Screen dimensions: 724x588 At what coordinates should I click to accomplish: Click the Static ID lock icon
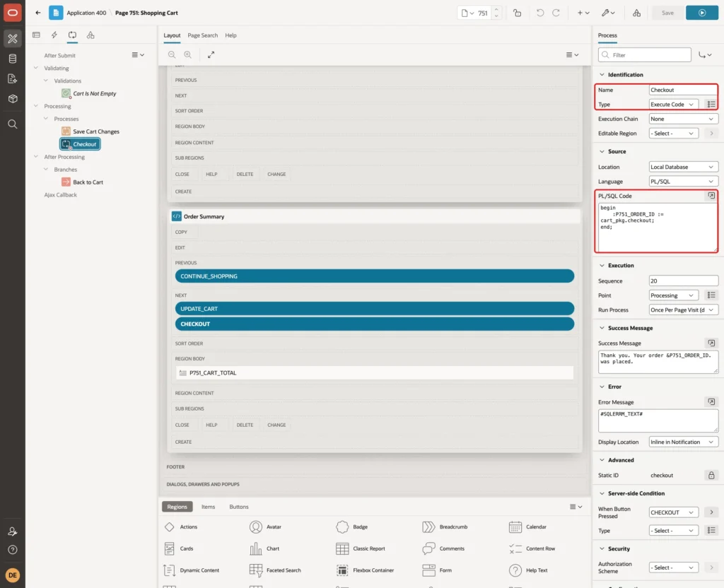(711, 475)
